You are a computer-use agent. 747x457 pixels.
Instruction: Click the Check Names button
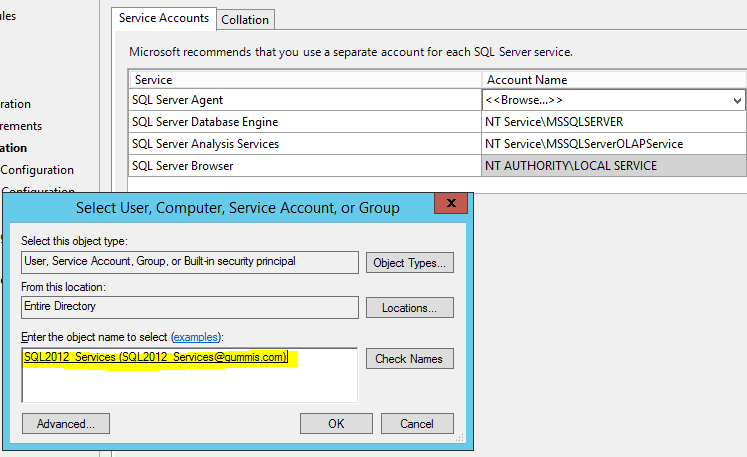point(410,358)
